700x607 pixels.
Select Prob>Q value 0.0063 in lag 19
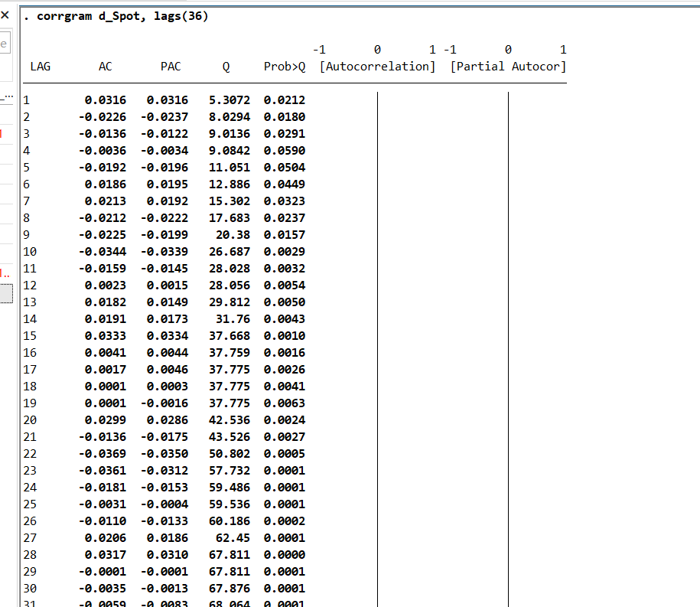tap(285, 403)
